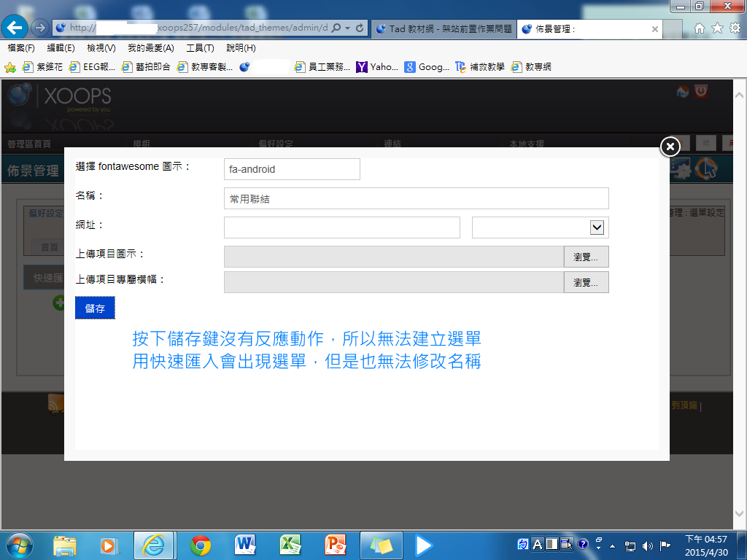Refresh the page using the reload icon
The image size is (747, 560).
pyautogui.click(x=360, y=28)
